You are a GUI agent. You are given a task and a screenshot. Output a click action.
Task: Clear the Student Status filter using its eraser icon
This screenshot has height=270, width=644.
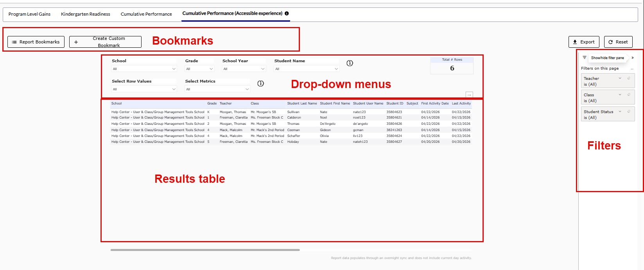(629, 112)
